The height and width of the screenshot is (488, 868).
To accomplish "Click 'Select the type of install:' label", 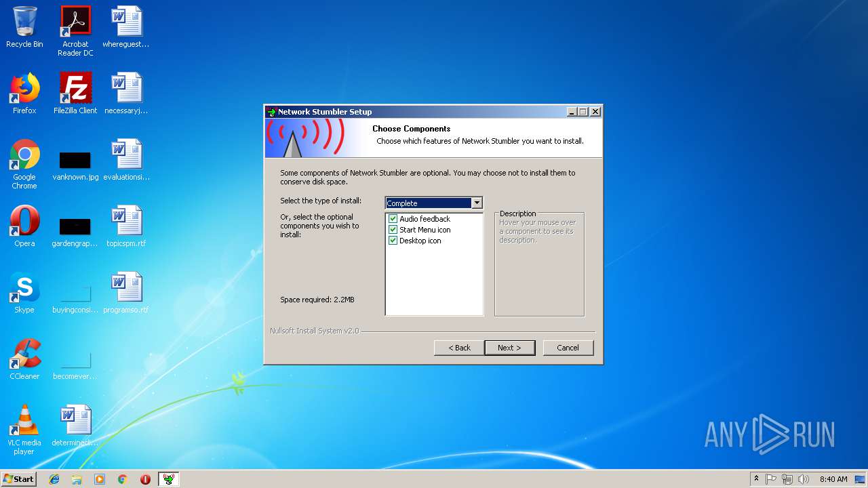I will [321, 201].
